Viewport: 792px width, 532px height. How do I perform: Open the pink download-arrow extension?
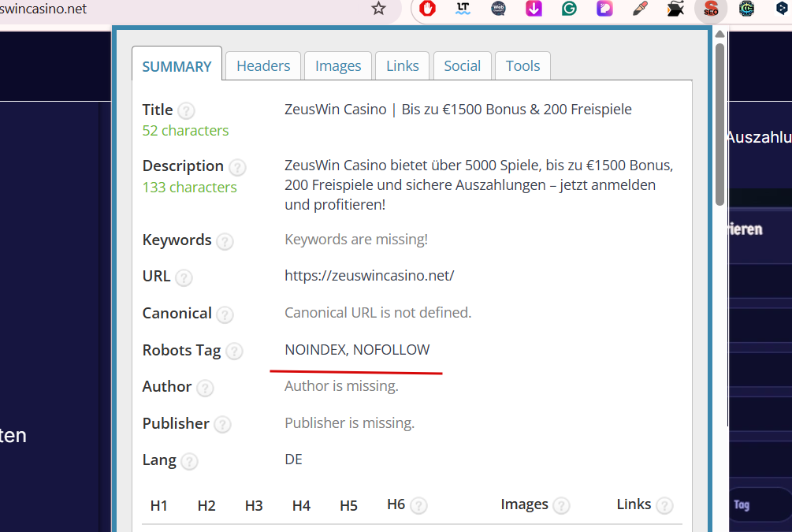pyautogui.click(x=534, y=9)
